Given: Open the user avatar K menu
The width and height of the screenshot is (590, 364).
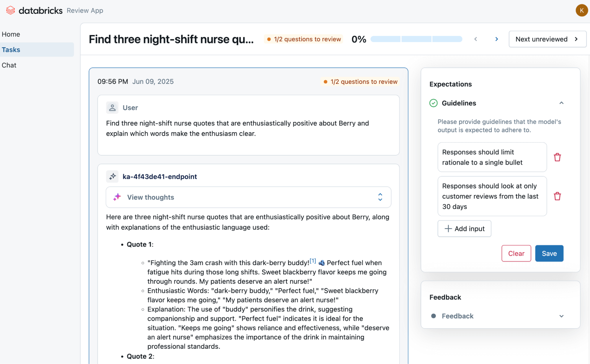Looking at the screenshot, I should pyautogui.click(x=581, y=10).
